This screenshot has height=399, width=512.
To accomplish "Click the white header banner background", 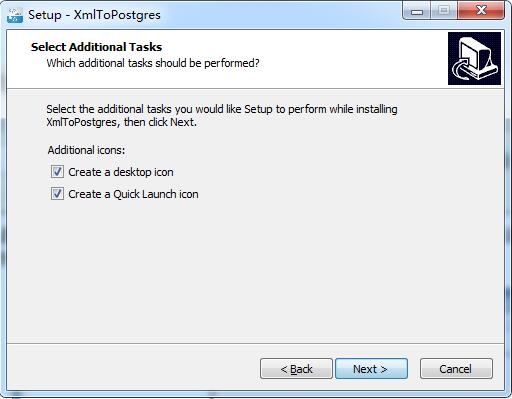I will 333,58.
